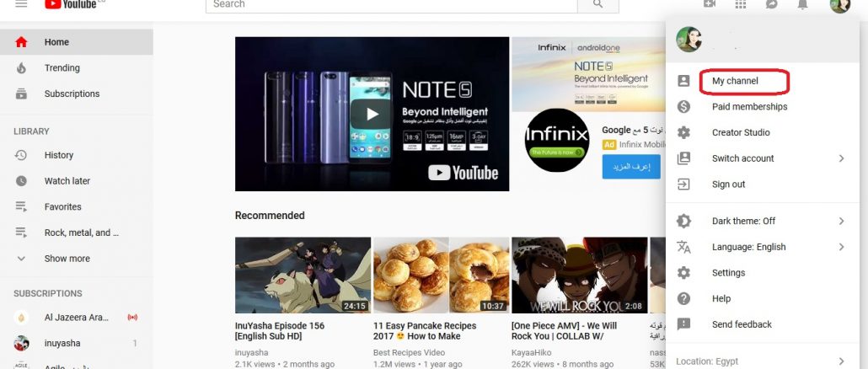The width and height of the screenshot is (868, 369).
Task: Select My channel from the account menu
Action: pos(735,81)
